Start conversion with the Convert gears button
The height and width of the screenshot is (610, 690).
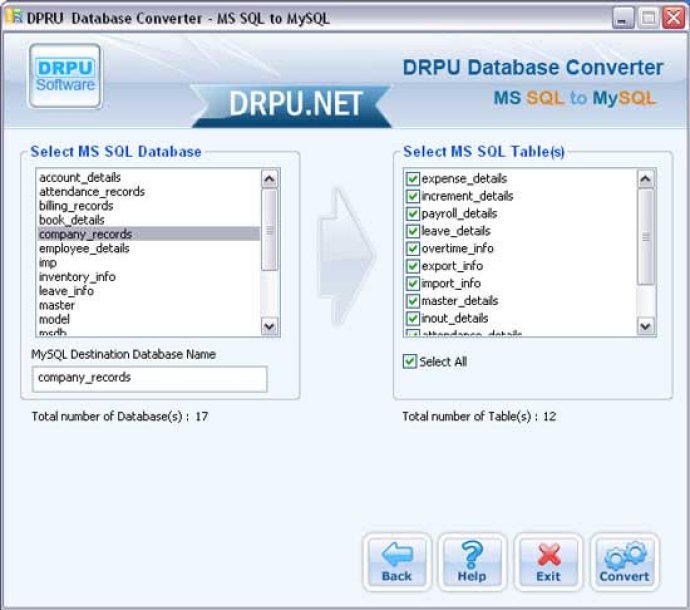point(624,562)
